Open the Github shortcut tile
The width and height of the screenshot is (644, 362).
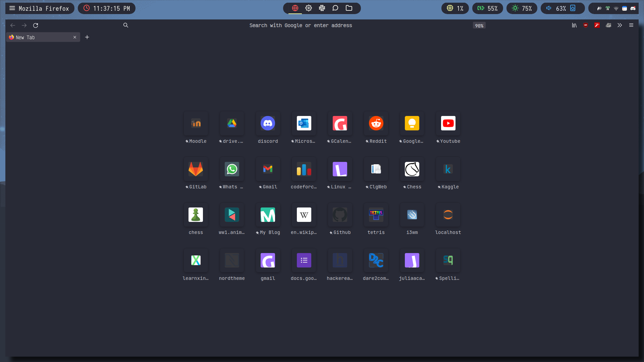click(x=340, y=215)
